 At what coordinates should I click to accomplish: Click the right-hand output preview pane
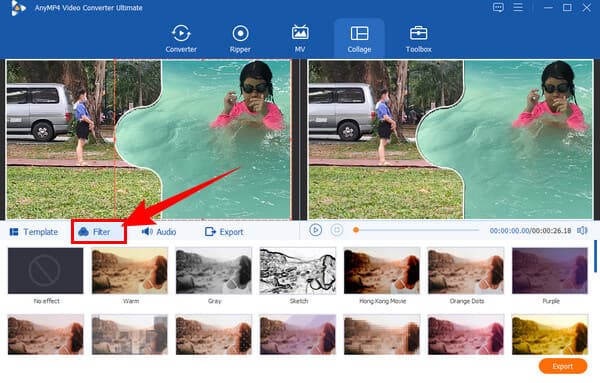pyautogui.click(x=450, y=140)
